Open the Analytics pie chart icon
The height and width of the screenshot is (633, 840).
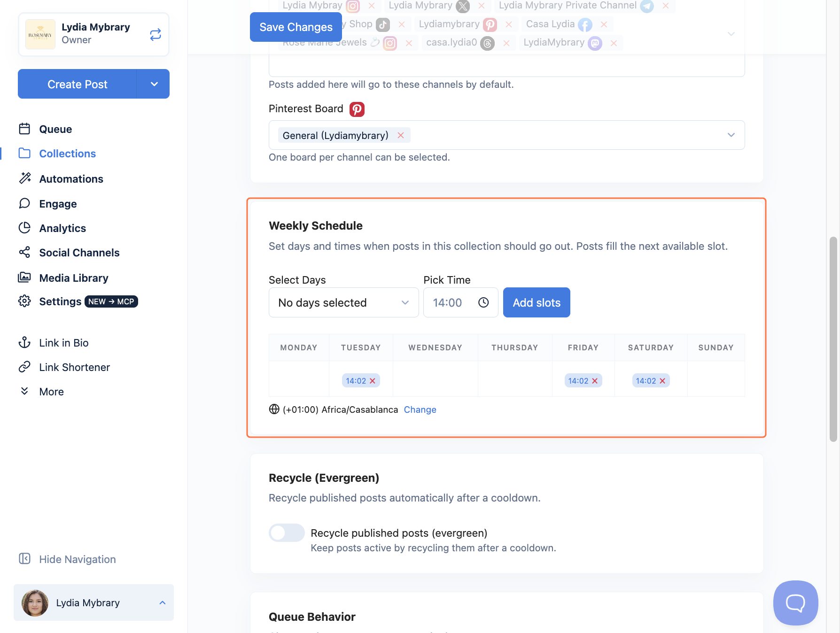[x=24, y=228]
